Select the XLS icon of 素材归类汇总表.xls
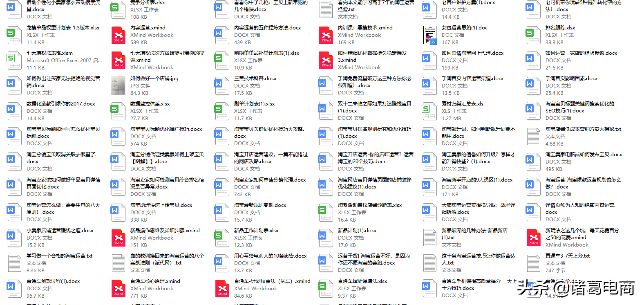 [430, 111]
